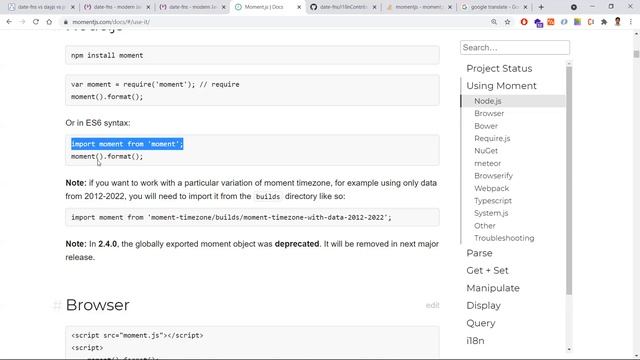Open the extensions puzzle piece menu
The width and height of the screenshot is (640, 360).
point(604,22)
